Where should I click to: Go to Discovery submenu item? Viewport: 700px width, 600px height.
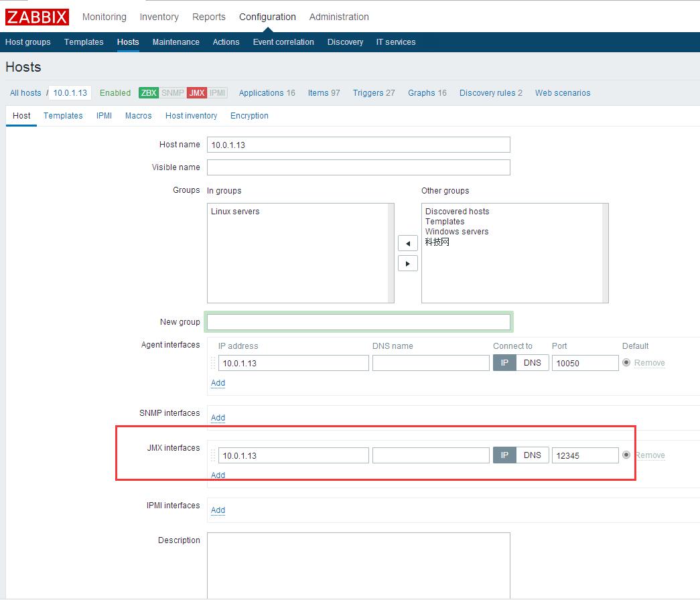(345, 42)
